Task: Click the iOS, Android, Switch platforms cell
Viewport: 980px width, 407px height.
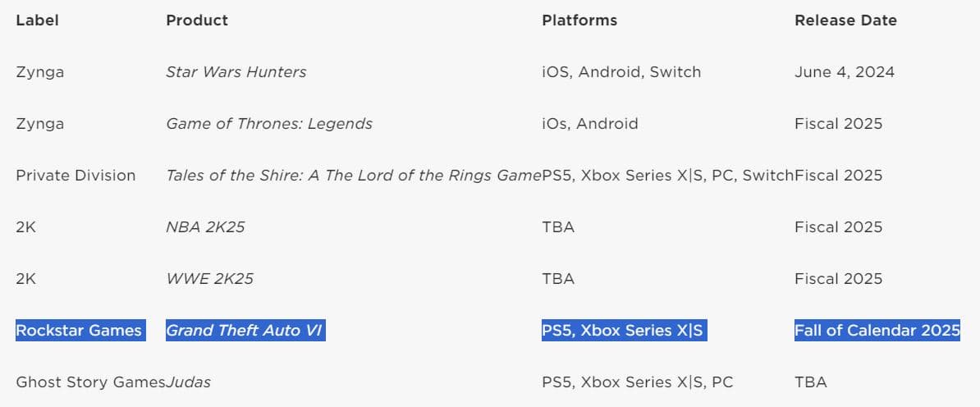Action: pos(621,71)
